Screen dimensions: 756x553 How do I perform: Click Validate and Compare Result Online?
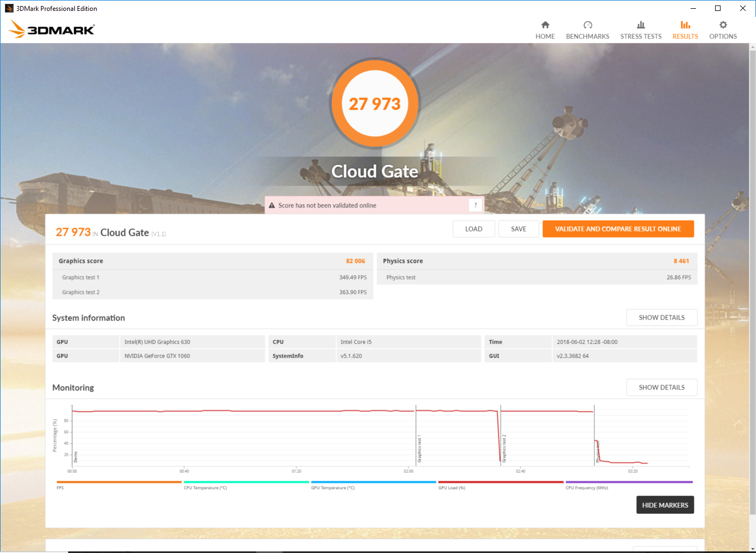618,229
